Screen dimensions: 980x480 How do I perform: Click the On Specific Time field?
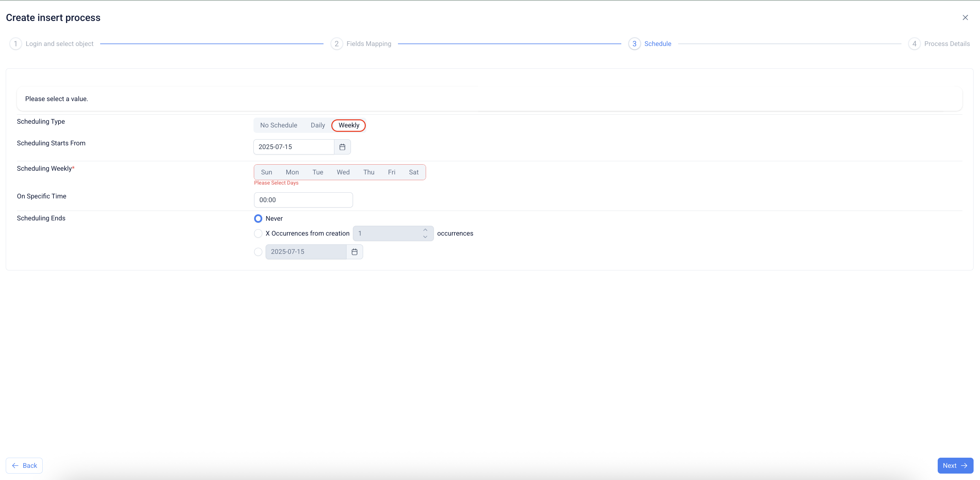tap(303, 200)
